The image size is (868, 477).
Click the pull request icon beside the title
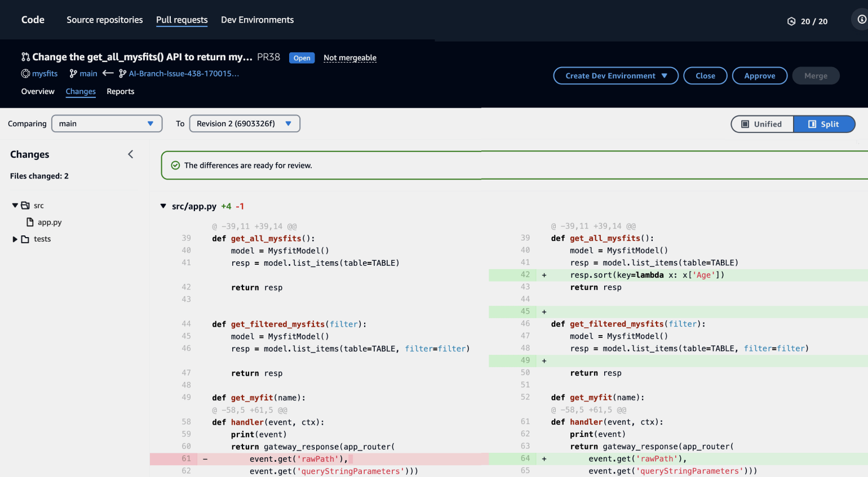click(x=25, y=57)
